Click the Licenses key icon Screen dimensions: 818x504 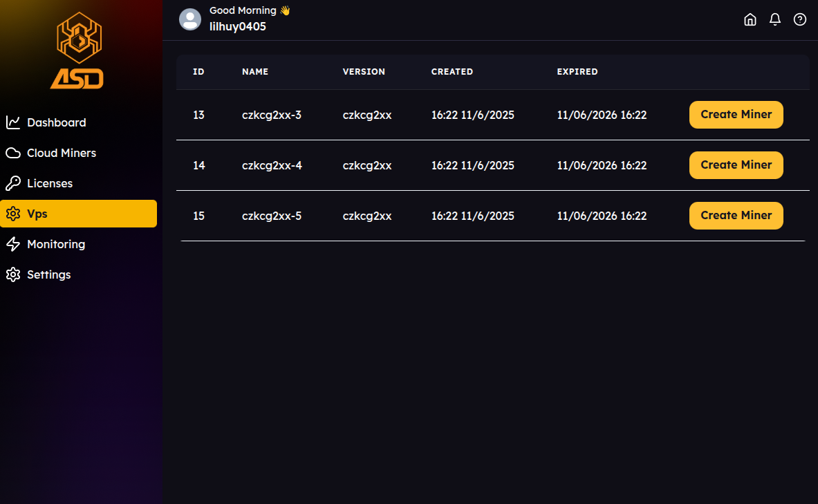[x=13, y=183]
